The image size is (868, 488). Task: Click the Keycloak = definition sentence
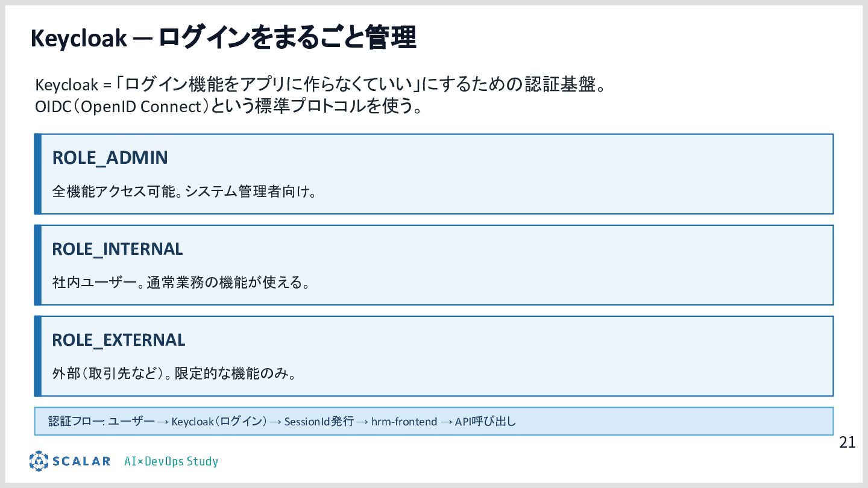[319, 85]
